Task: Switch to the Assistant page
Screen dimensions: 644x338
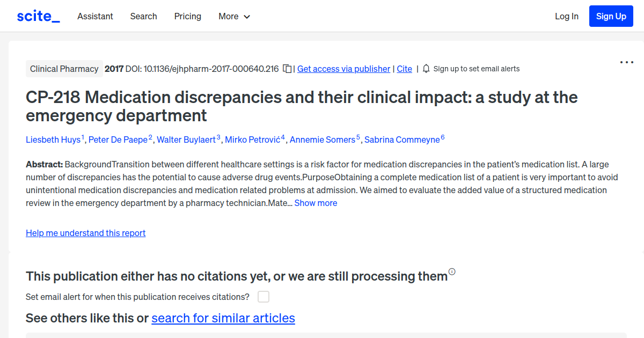Action: 95,16
